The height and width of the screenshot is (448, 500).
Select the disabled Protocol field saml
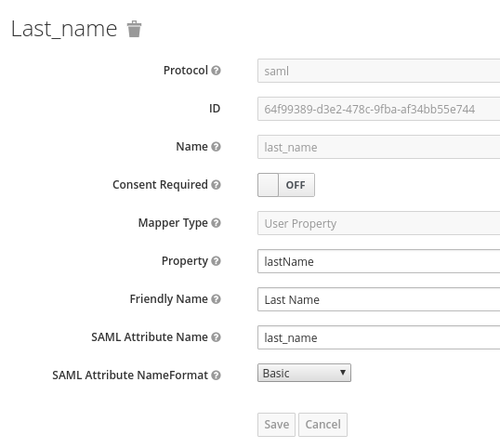379,71
